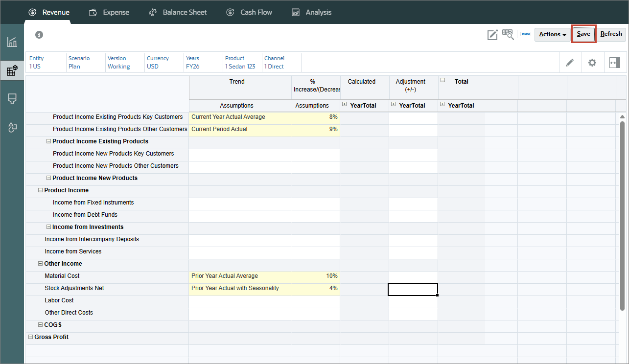Select the Income from Intercompany Deposits row
The width and height of the screenshot is (629, 364).
pyautogui.click(x=107, y=240)
